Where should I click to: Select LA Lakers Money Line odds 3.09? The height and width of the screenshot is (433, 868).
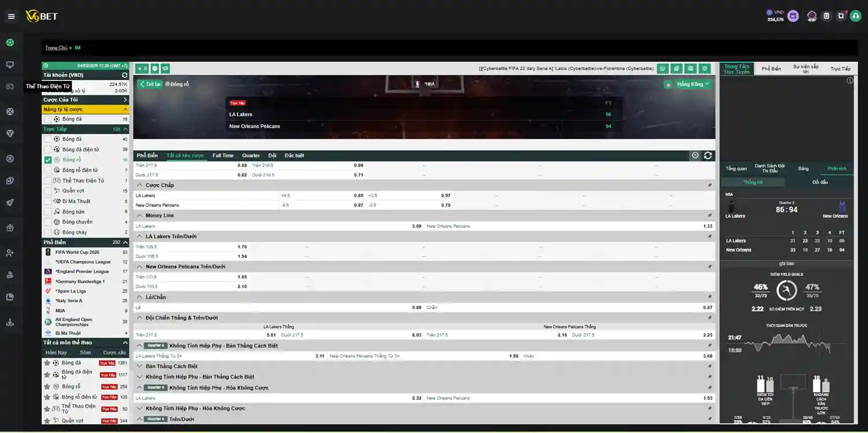point(416,226)
